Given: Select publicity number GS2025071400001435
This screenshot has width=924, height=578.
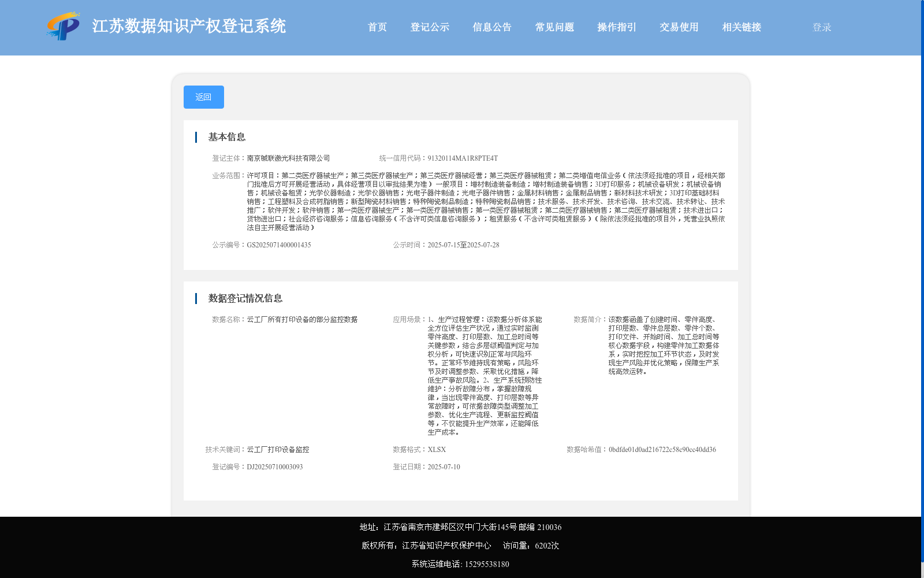Looking at the screenshot, I should point(279,245).
